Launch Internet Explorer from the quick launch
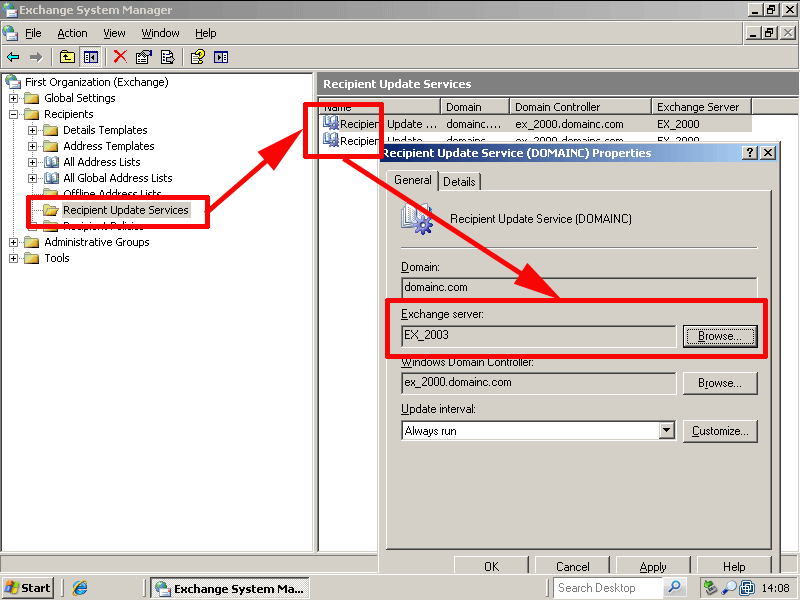Viewport: 800px width, 600px height. pos(80,588)
